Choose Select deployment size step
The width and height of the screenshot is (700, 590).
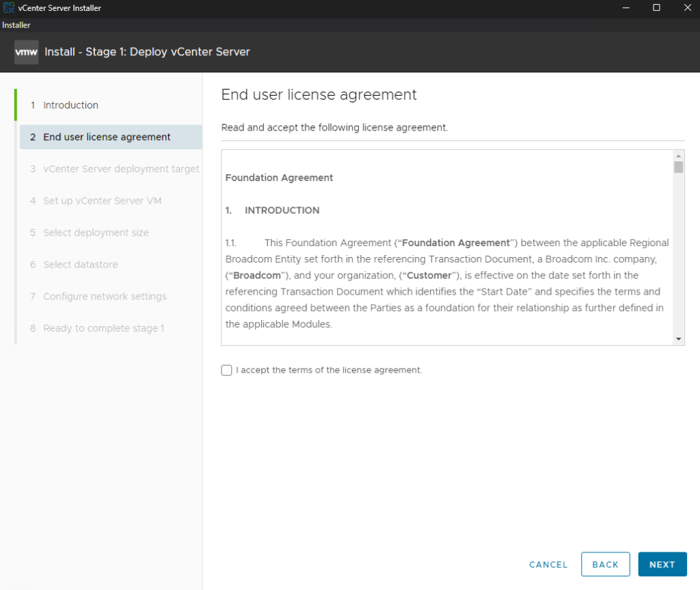(96, 232)
